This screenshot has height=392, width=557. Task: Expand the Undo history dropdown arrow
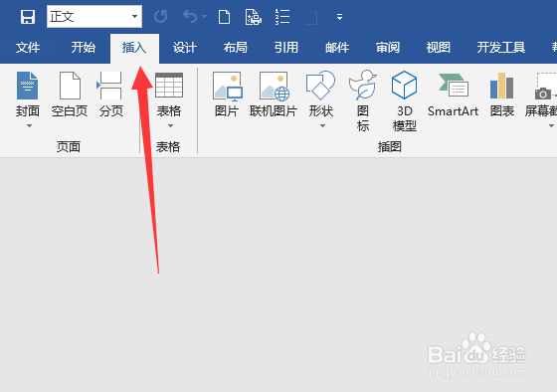coord(204,16)
